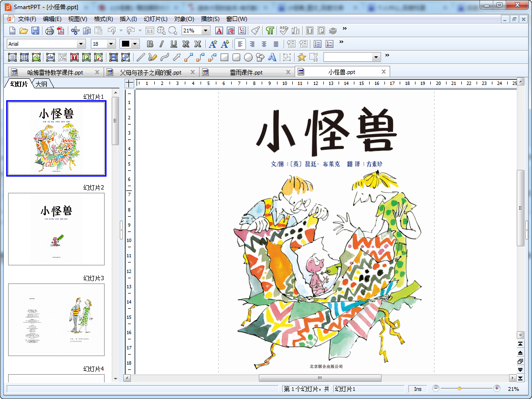Open the font size dropdown showing 18
The height and width of the screenshot is (399, 532).
[x=111, y=44]
